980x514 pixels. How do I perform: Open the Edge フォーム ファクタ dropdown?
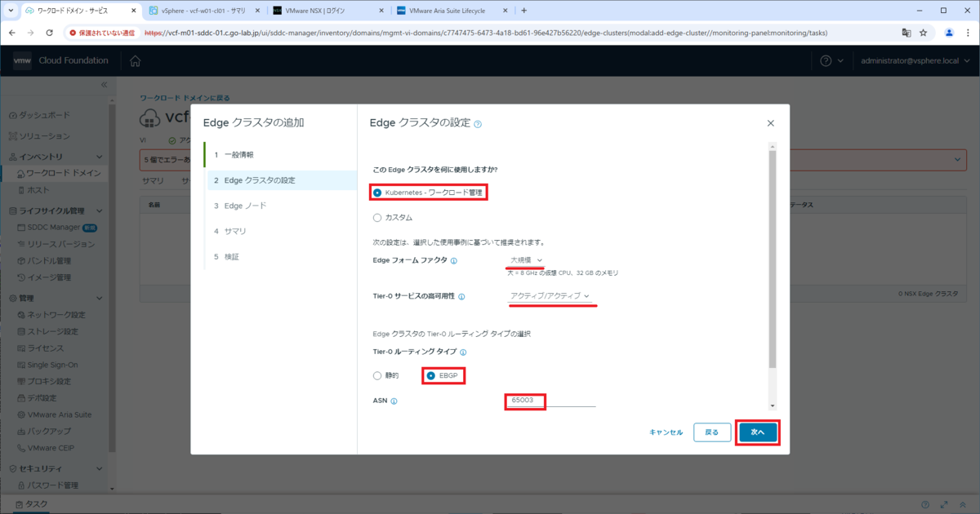527,260
